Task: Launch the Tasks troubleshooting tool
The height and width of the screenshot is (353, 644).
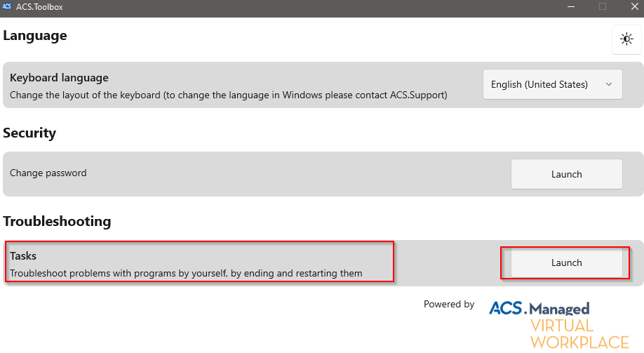Action: coord(566,262)
